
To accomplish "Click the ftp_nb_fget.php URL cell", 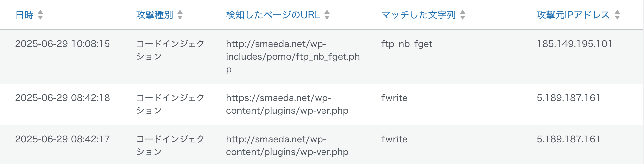I will tap(293, 57).
